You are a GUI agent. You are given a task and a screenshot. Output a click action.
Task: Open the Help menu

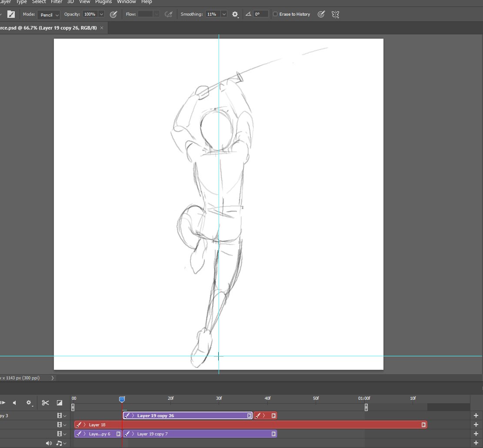(x=147, y=2)
